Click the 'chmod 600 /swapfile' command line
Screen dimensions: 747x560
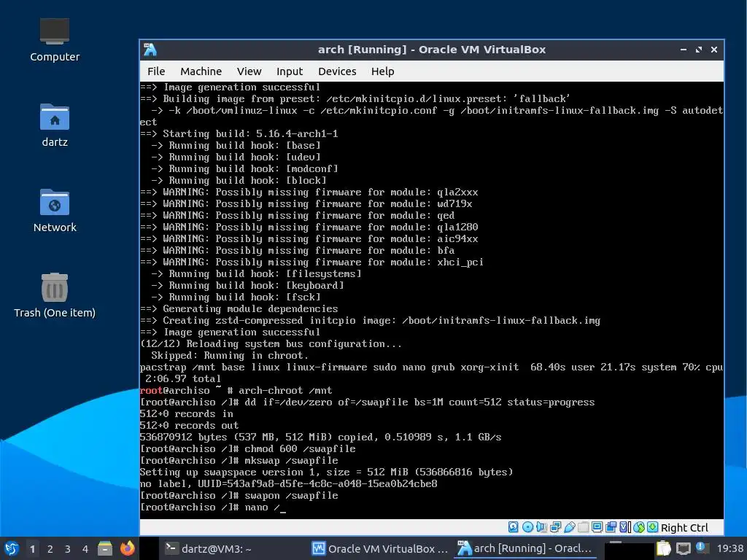(x=248, y=448)
